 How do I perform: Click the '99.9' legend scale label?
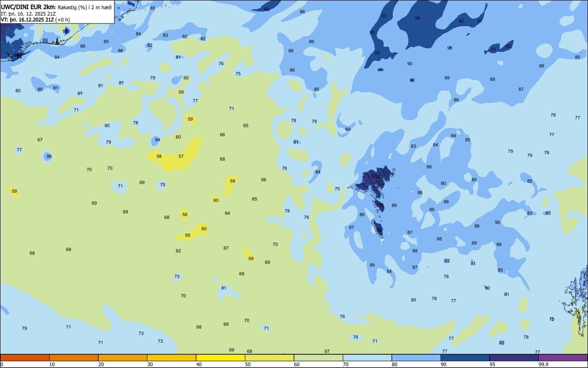coord(543,364)
